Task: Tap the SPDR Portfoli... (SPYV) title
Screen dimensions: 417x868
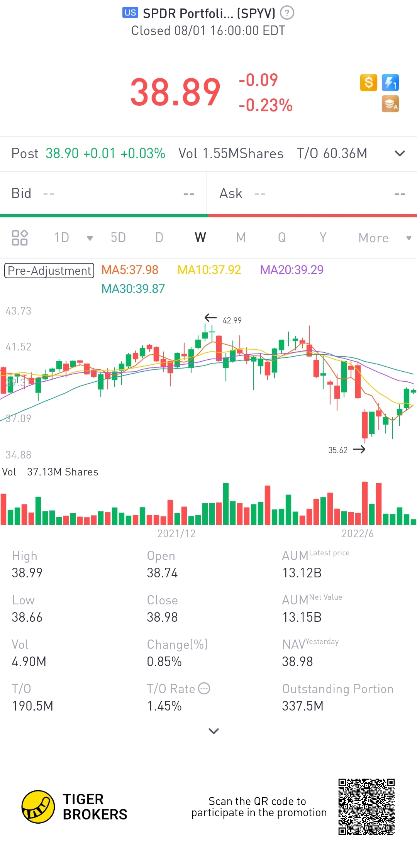Action: tap(209, 14)
